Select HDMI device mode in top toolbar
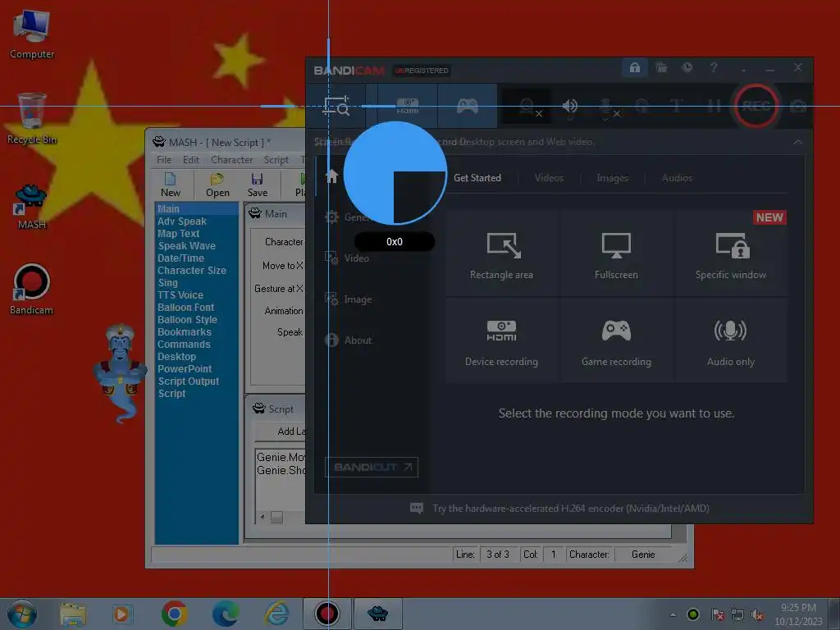840x630 pixels. tap(407, 106)
